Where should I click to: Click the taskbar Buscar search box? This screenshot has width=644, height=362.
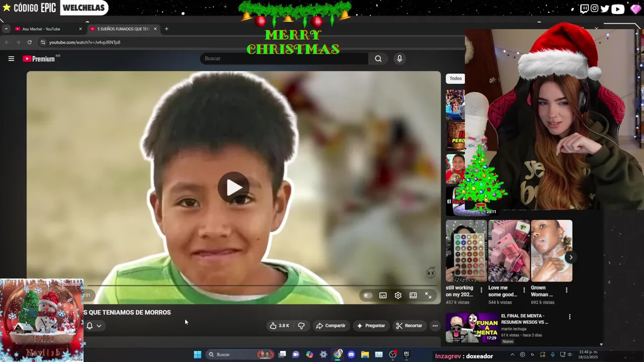point(240,354)
